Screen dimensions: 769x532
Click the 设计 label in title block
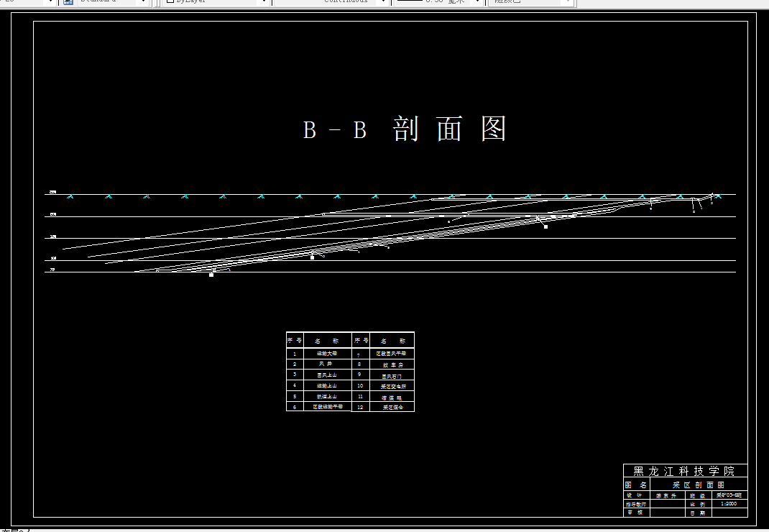635,495
